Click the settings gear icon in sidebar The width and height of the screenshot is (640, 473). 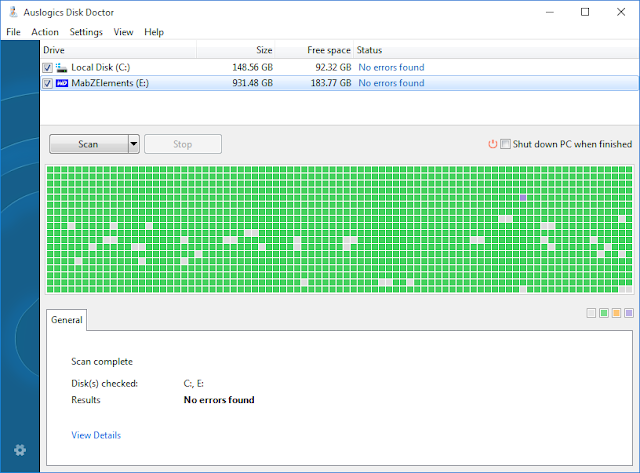point(20,450)
